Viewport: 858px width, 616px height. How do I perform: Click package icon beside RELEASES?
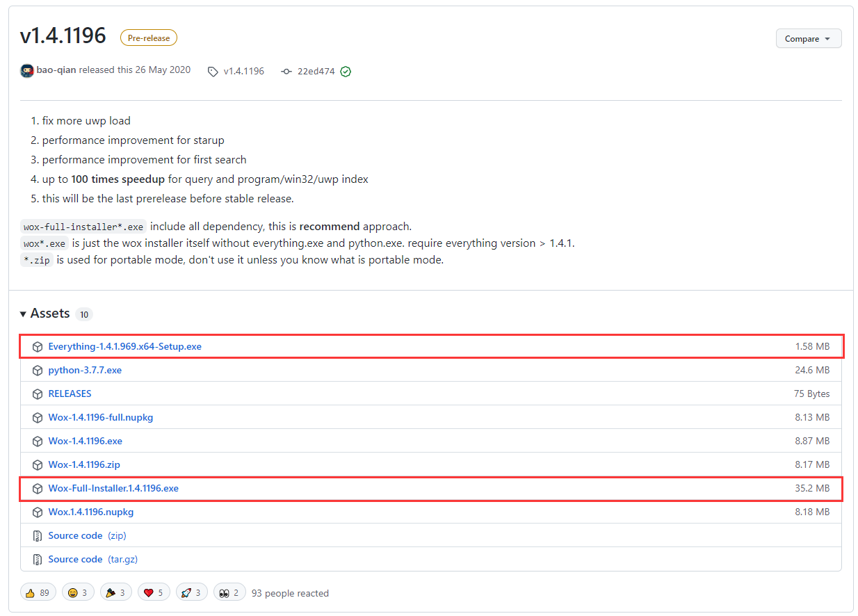tap(38, 394)
